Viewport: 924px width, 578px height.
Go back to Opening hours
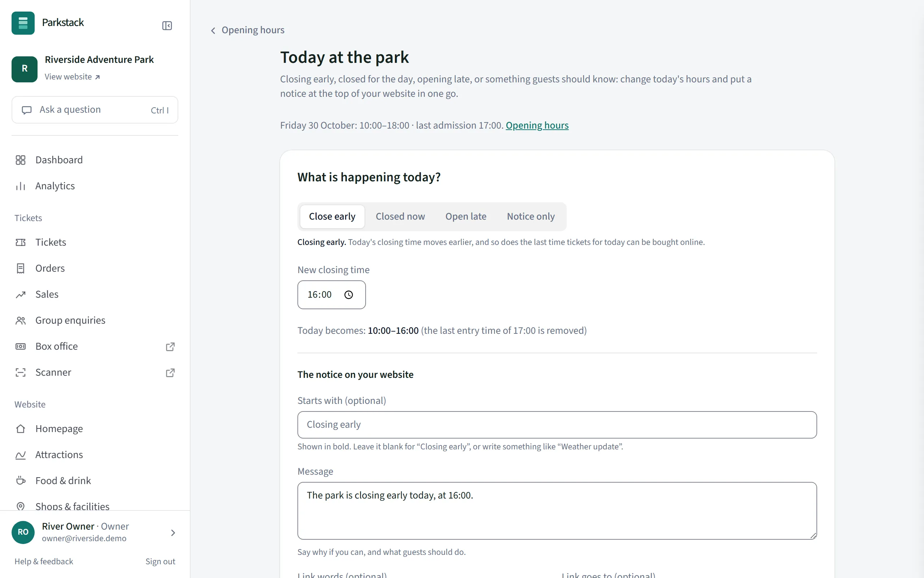247,30
